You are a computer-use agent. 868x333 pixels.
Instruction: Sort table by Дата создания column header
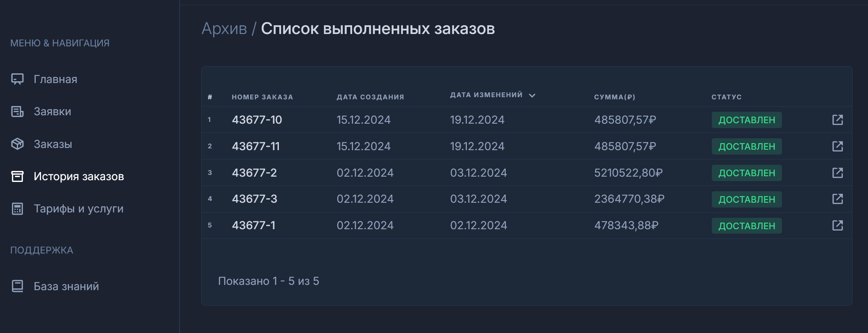coord(370,97)
